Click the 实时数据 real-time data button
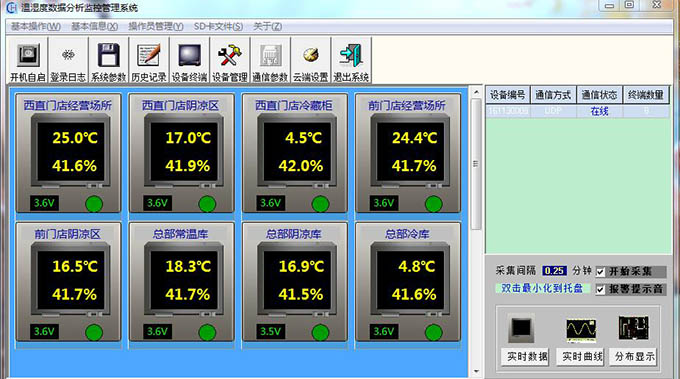Image resolution: width=680 pixels, height=379 pixels. pyautogui.click(x=527, y=356)
